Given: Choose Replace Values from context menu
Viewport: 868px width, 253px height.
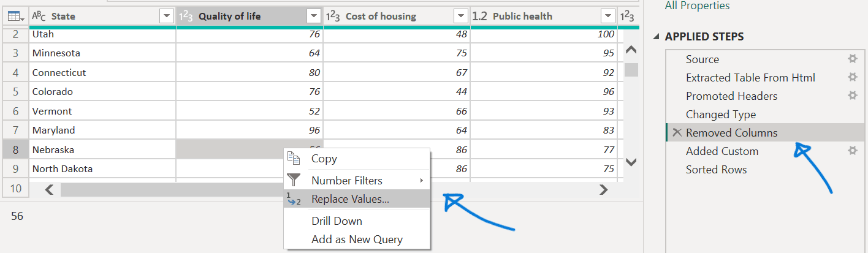Looking at the screenshot, I should 349,199.
